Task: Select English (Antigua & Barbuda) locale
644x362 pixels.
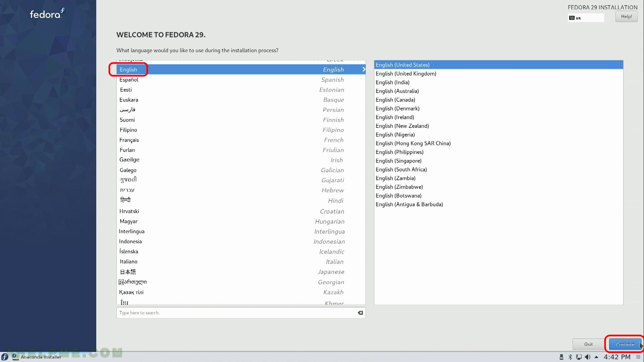Action: pyautogui.click(x=498, y=204)
